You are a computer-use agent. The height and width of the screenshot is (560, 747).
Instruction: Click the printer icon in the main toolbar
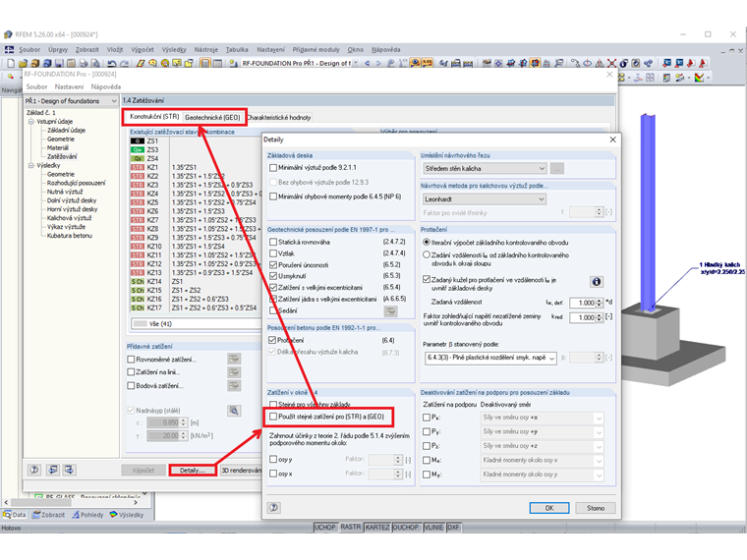pyautogui.click(x=84, y=63)
